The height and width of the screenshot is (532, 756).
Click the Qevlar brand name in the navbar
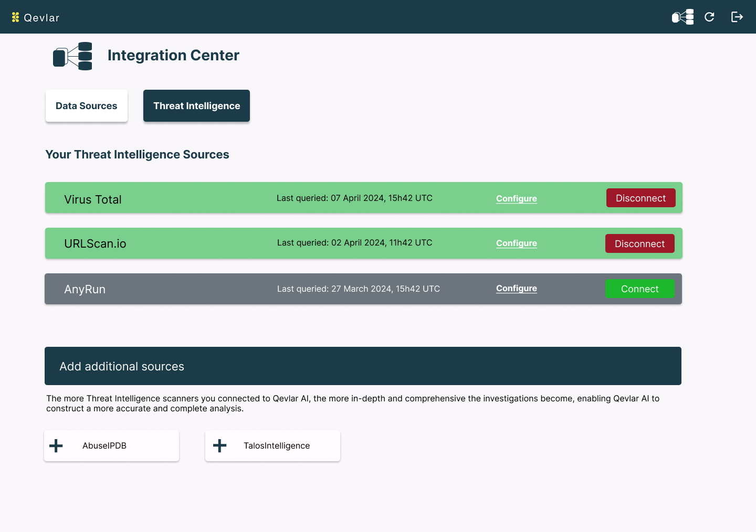[41, 17]
